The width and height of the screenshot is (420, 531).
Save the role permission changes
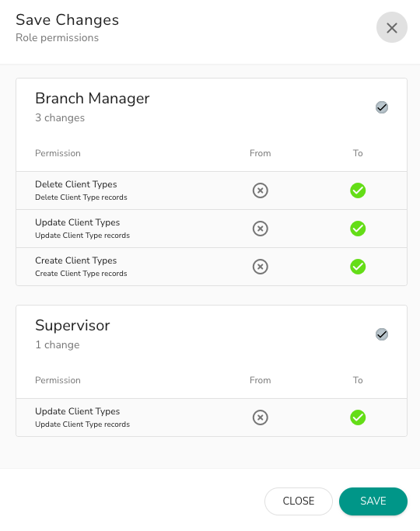tap(373, 501)
